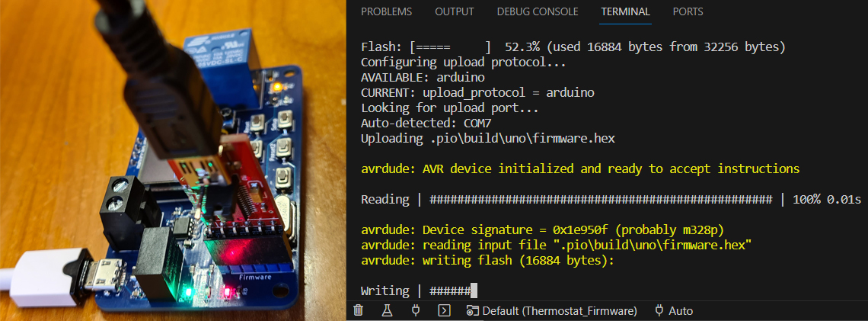868x321 pixels.
Task: Run tests with the flask icon
Action: [x=387, y=311]
